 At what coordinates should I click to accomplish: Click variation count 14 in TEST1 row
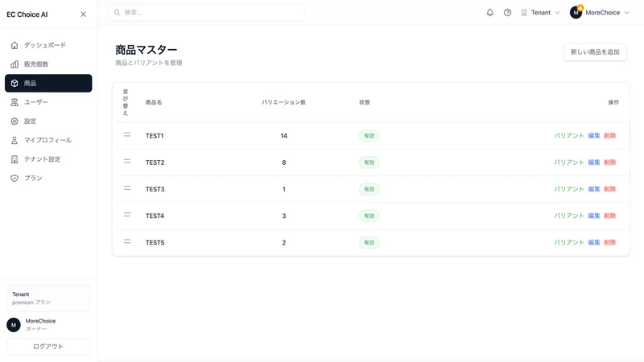284,136
